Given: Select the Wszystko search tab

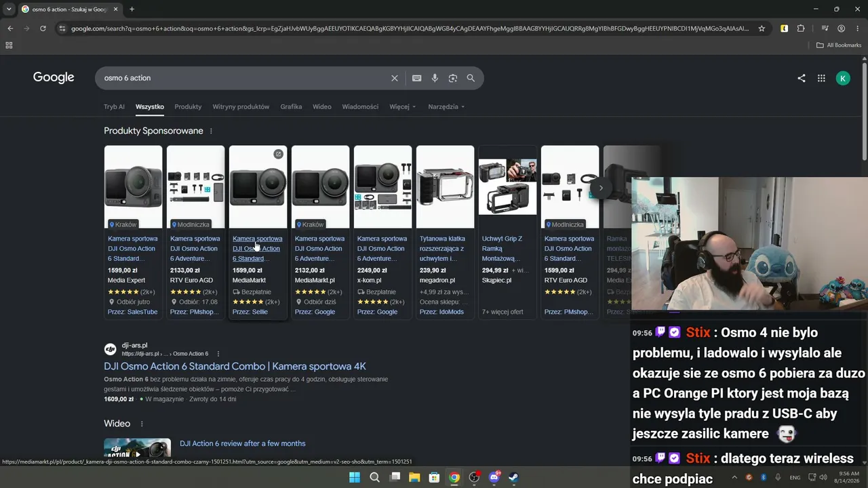Looking at the screenshot, I should [x=150, y=106].
